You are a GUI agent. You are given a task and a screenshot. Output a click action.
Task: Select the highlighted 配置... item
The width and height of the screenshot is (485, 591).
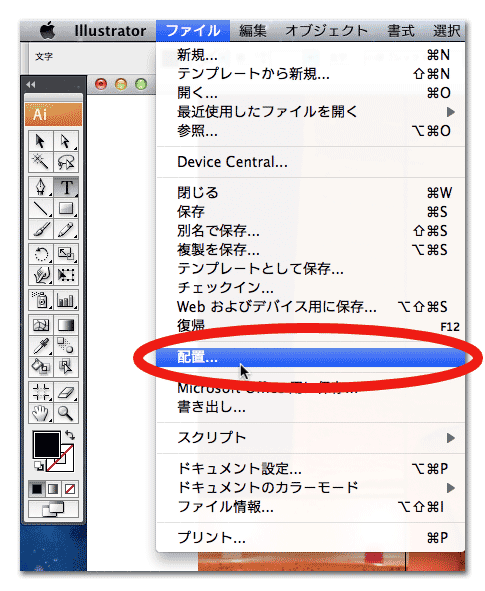click(x=311, y=357)
